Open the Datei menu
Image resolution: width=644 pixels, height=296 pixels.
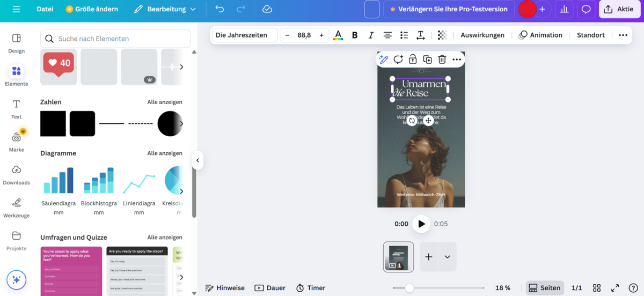click(x=45, y=9)
